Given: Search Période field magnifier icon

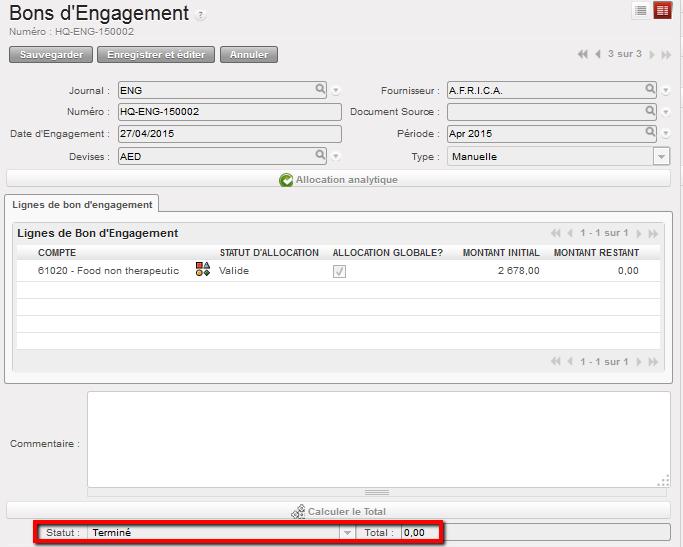Looking at the screenshot, I should point(650,133).
